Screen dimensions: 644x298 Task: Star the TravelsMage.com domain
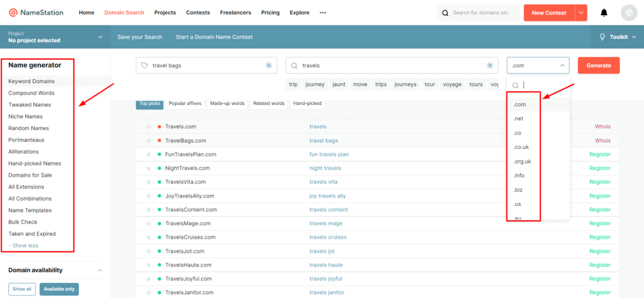148,223
